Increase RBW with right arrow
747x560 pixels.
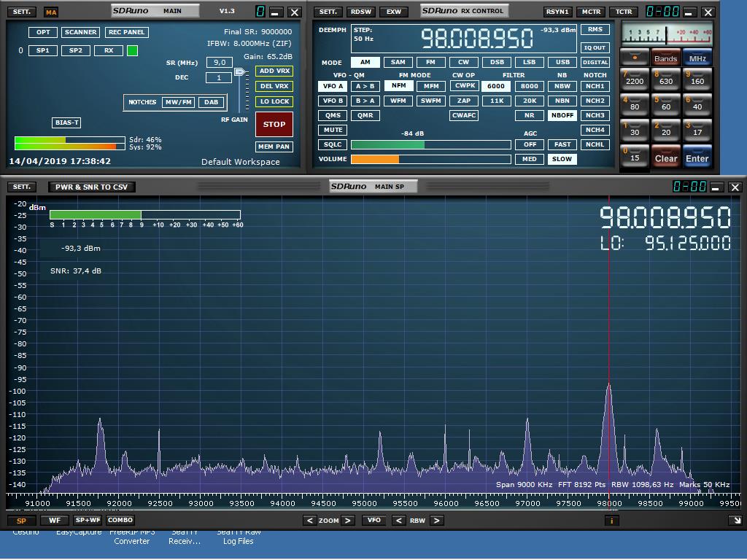click(436, 521)
